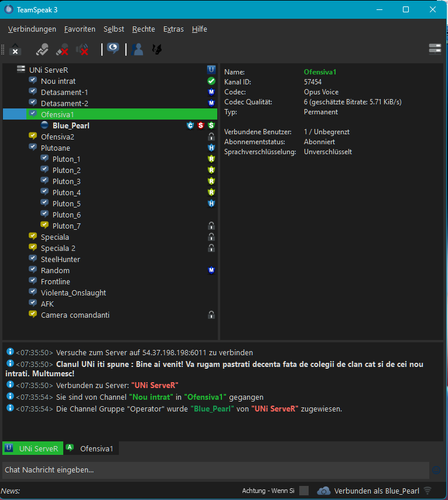Toggle subscribe to all channels eye icon
The height and width of the screenshot is (500, 448).
pos(113,49)
